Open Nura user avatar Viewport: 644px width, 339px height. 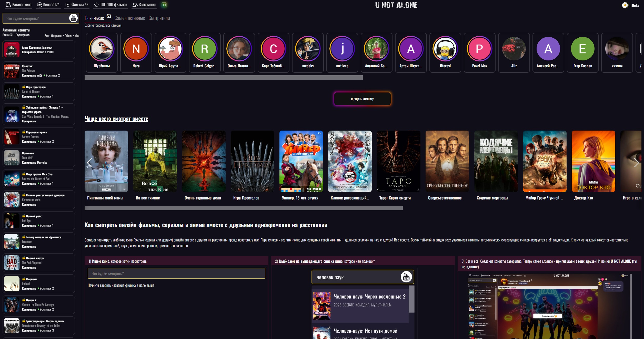pos(136,49)
